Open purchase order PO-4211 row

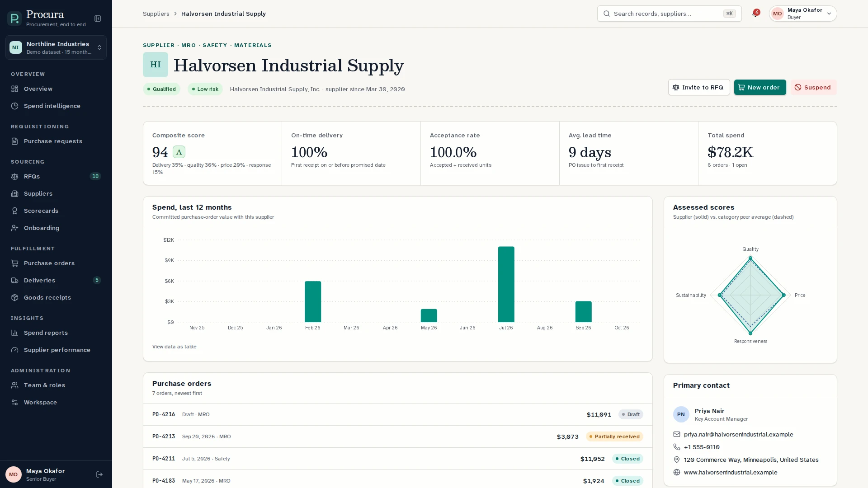click(397, 459)
